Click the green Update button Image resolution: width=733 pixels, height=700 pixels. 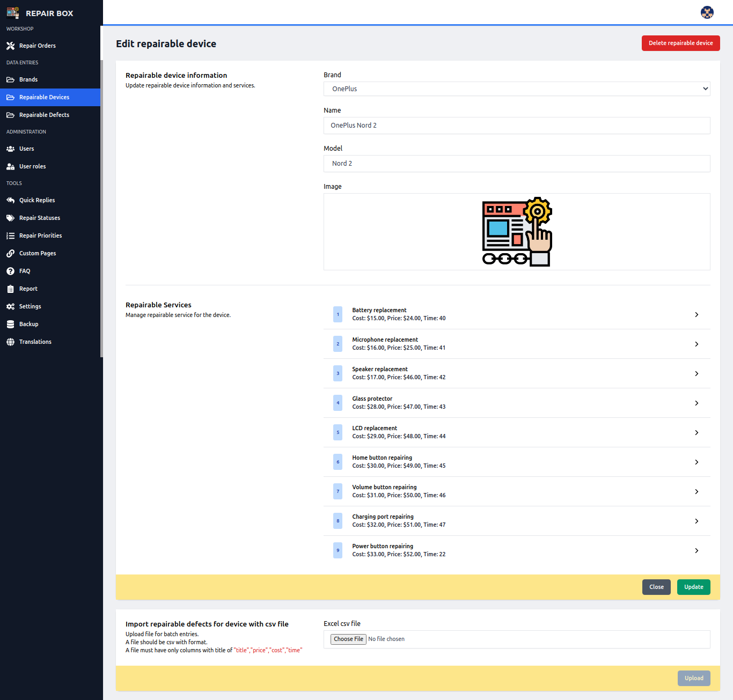(693, 587)
